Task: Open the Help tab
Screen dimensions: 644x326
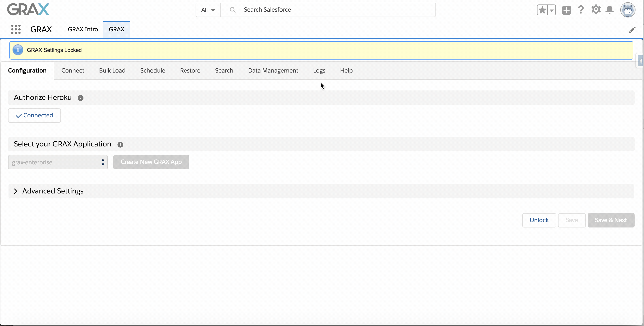Action: (x=346, y=71)
